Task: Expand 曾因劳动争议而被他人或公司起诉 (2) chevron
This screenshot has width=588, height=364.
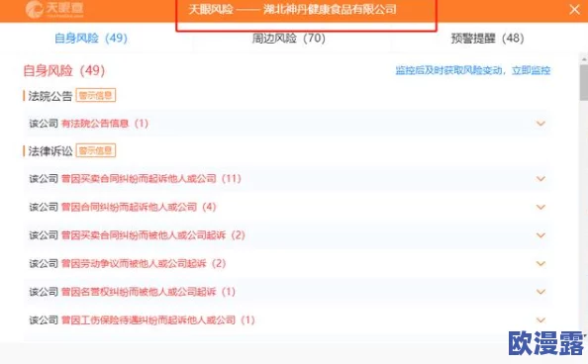Action: coord(540,263)
